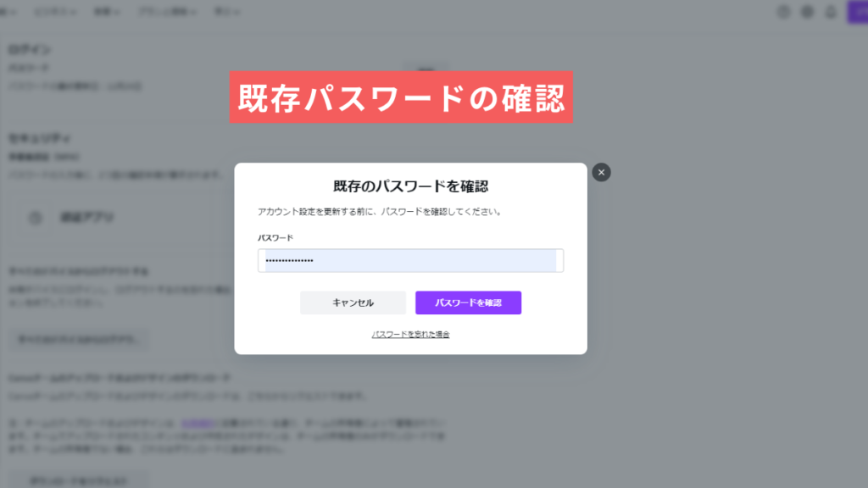Open the notifications bell in the background page
This screenshot has height=488, width=868.
[831, 12]
